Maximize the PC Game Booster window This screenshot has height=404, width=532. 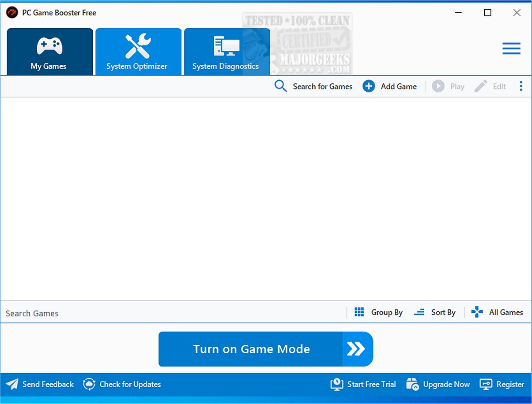(487, 13)
